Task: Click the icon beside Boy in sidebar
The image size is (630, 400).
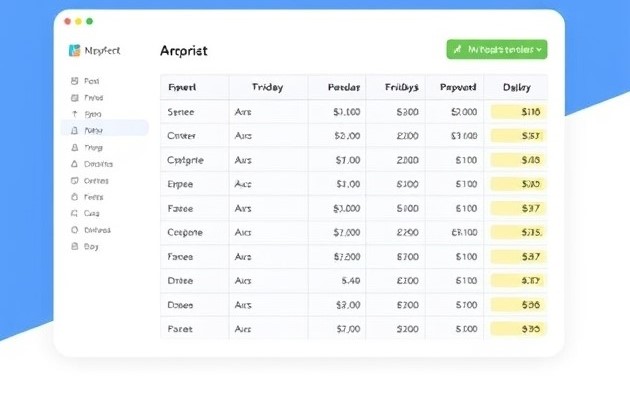Action: click(x=74, y=246)
